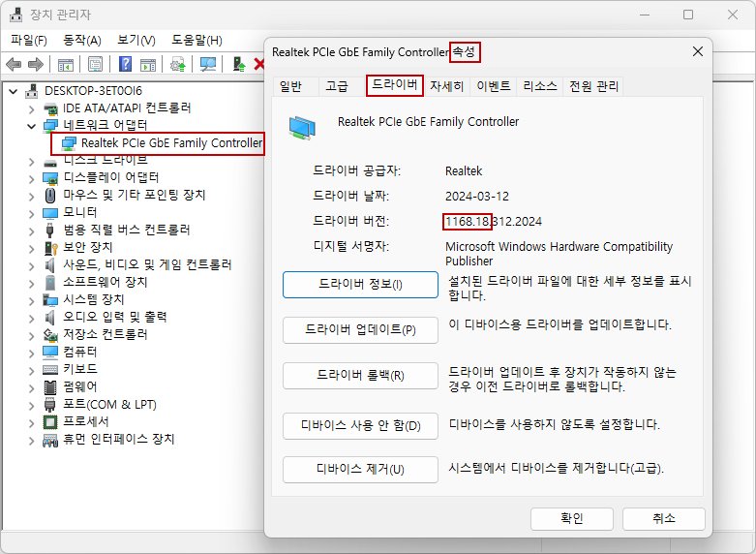Click the 드라이버 롤백(R) button

pyautogui.click(x=361, y=376)
